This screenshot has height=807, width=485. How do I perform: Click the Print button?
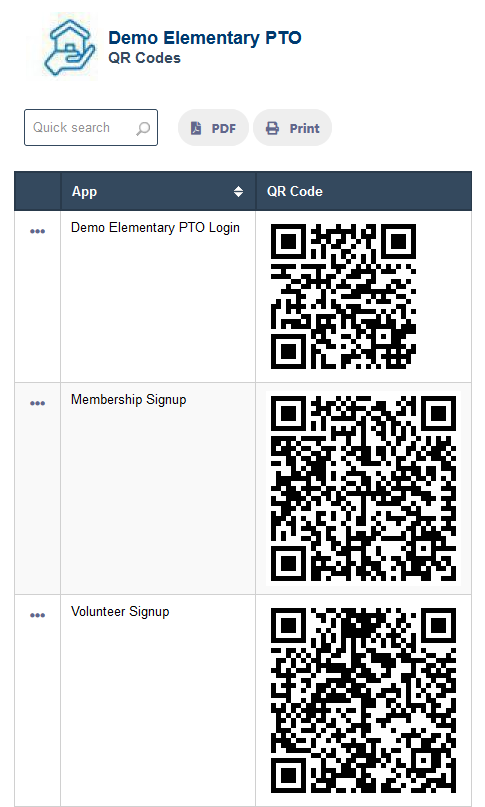coord(292,128)
